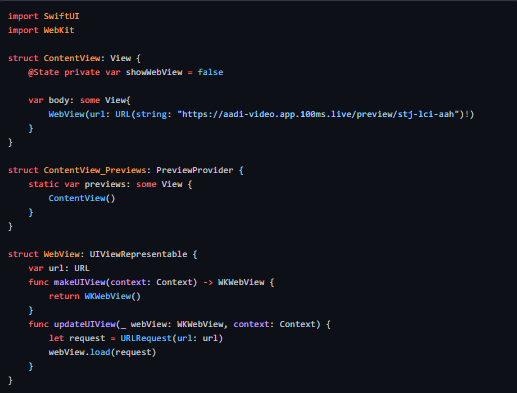The width and height of the screenshot is (517, 393).
Task: Select the ContentView struct name
Action: pyautogui.click(x=72, y=58)
